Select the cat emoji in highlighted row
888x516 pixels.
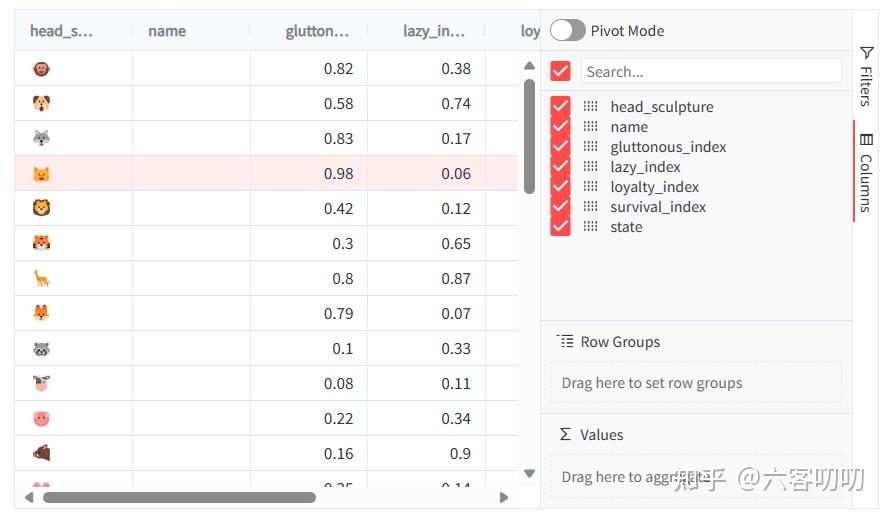[41, 173]
